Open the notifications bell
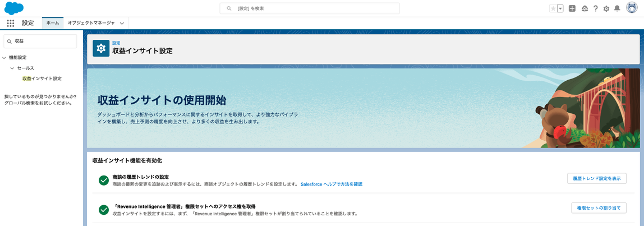 coord(617,8)
